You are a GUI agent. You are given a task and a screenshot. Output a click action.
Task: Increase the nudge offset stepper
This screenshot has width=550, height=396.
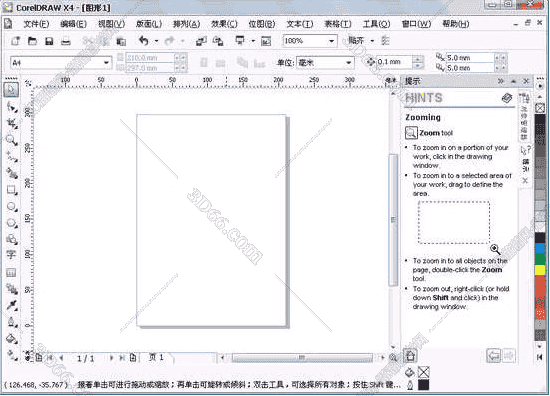point(417,59)
